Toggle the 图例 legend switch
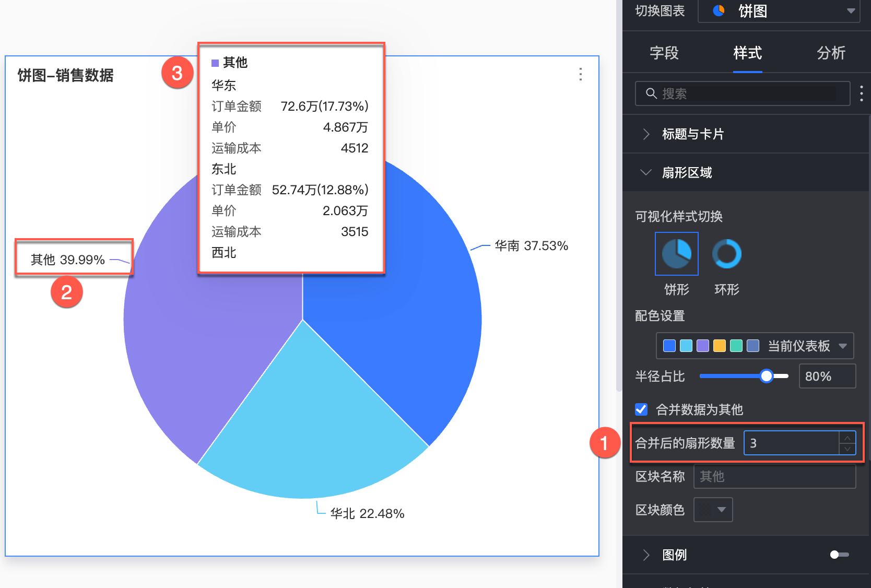The image size is (871, 588). click(839, 555)
